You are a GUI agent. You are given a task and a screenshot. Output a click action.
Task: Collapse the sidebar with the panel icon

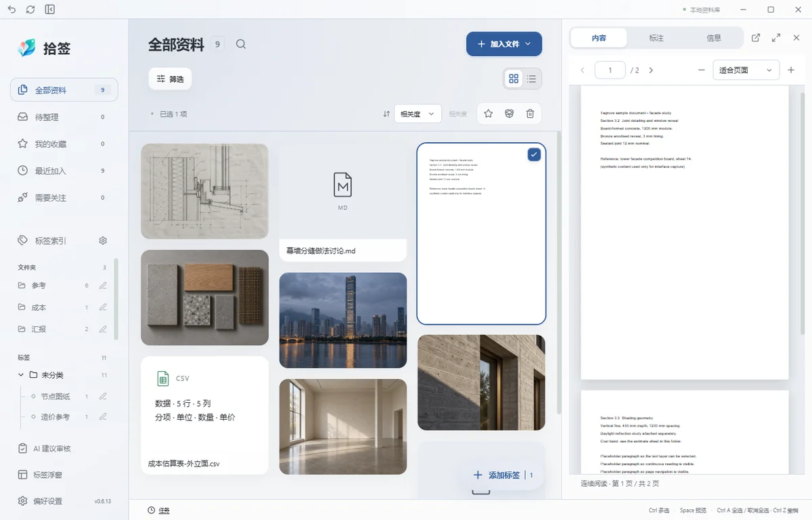point(50,9)
